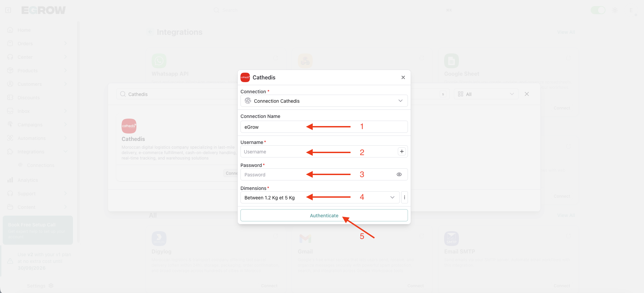This screenshot has height=293, width=644.
Task: Click the Book Free Setup Call banner
Action: (38, 230)
